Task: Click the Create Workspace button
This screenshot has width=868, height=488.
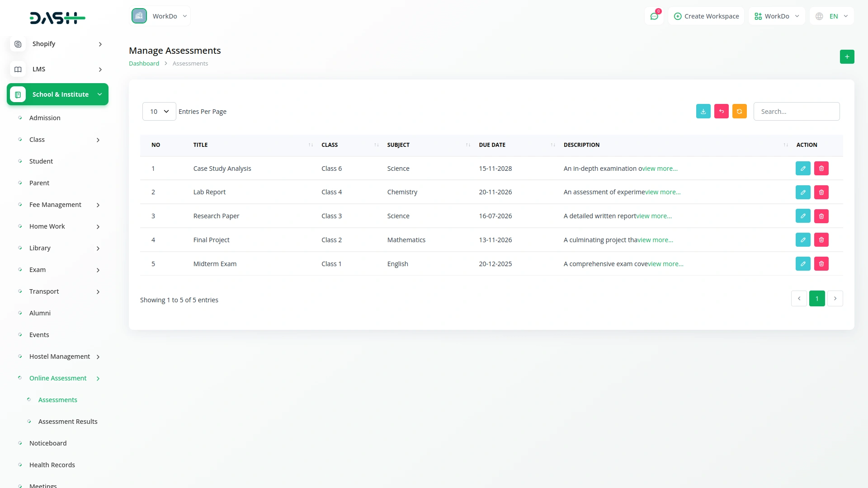Action: (x=706, y=16)
